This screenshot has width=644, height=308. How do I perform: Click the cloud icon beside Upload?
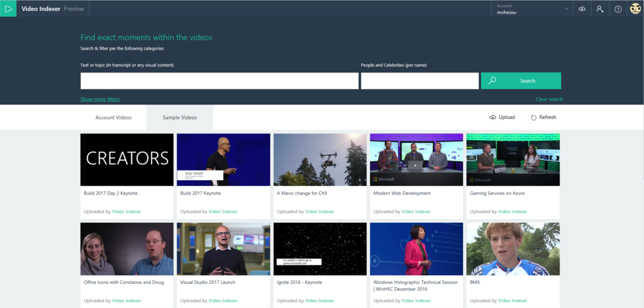click(x=493, y=118)
